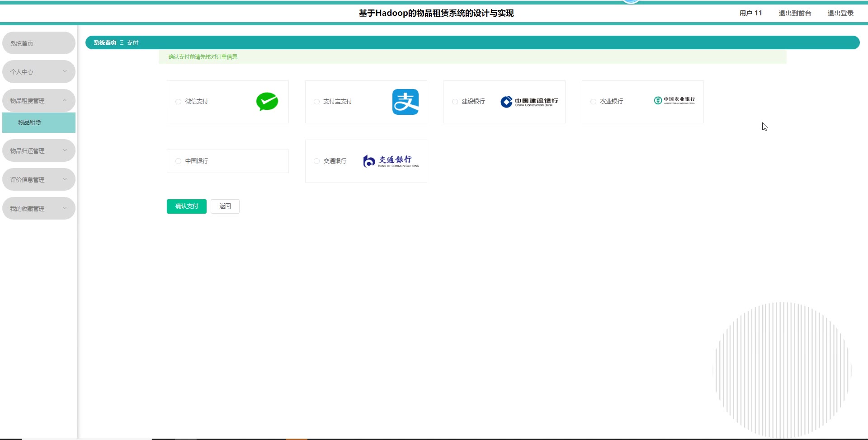Select the 支付宝支付 radio button
The height and width of the screenshot is (440, 868).
tap(316, 102)
